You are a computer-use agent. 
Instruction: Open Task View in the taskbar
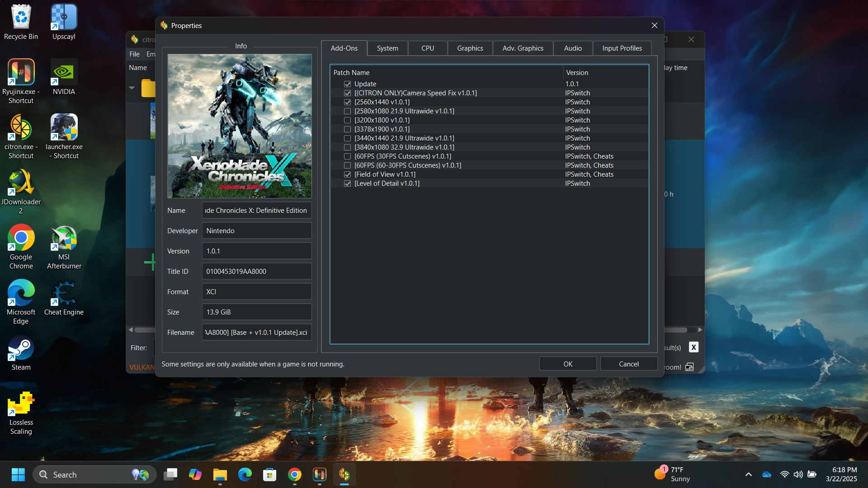coord(170,474)
